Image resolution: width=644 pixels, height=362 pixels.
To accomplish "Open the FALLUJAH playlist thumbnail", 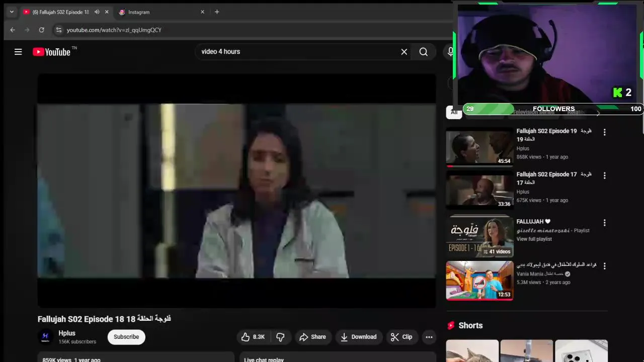I will pyautogui.click(x=479, y=237).
